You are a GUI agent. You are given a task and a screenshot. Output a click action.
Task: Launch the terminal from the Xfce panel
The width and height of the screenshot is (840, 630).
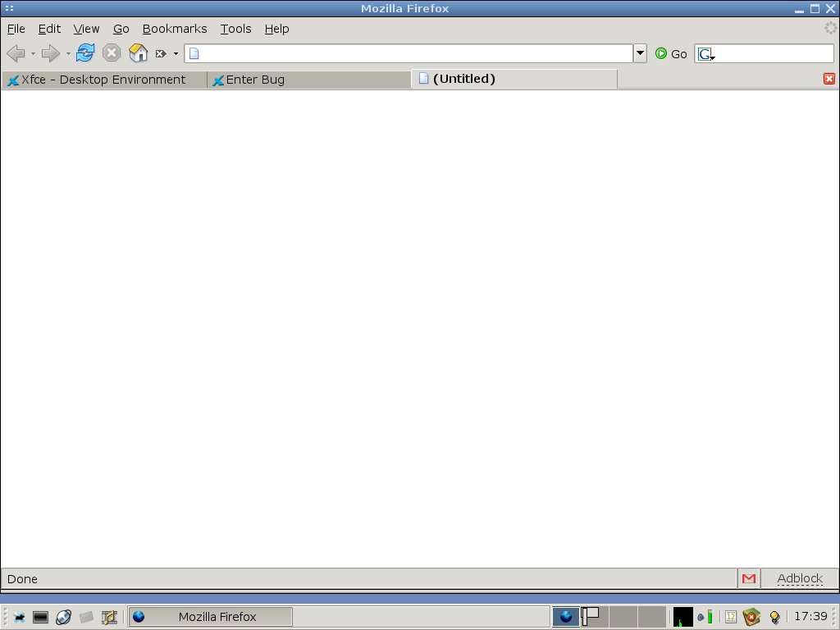click(x=41, y=617)
